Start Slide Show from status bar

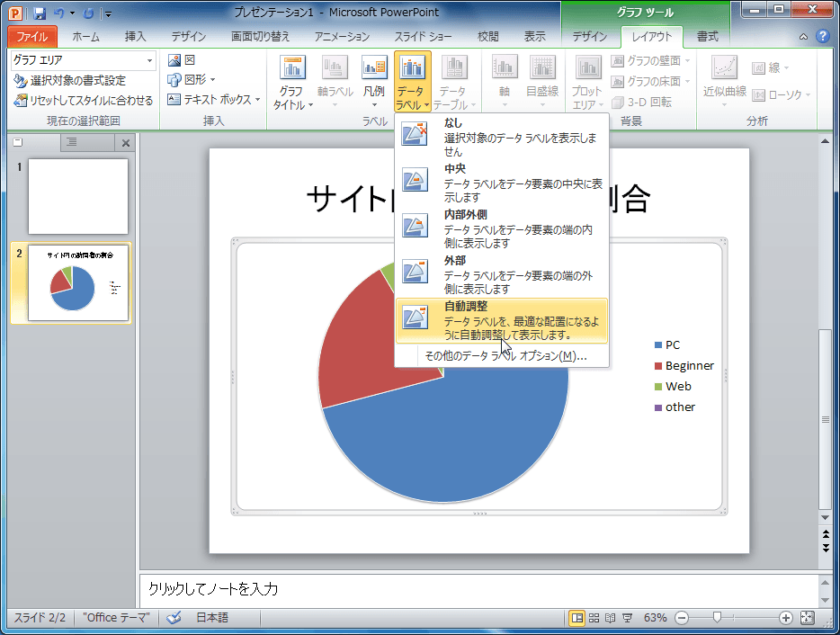(x=627, y=618)
